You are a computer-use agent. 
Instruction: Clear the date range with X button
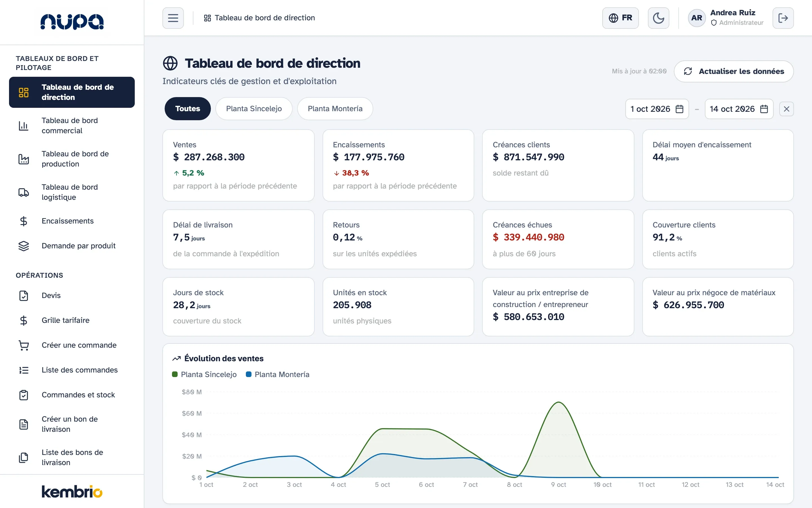point(786,109)
